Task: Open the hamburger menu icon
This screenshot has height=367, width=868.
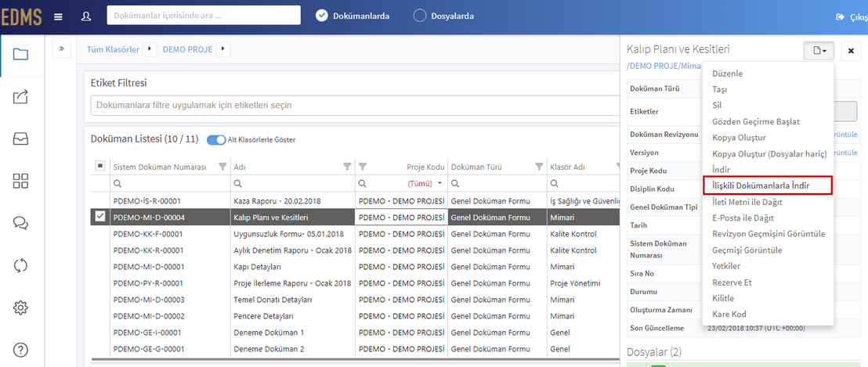Action: click(58, 16)
